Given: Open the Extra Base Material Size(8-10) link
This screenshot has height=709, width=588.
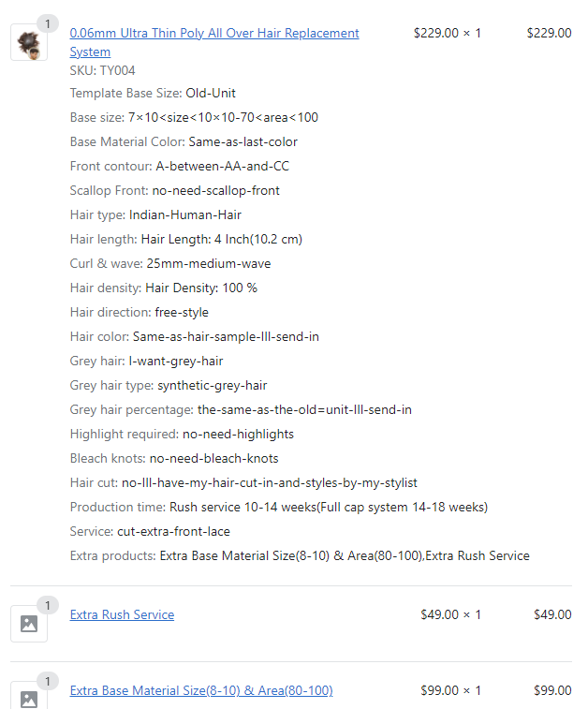Looking at the screenshot, I should pyautogui.click(x=201, y=691).
